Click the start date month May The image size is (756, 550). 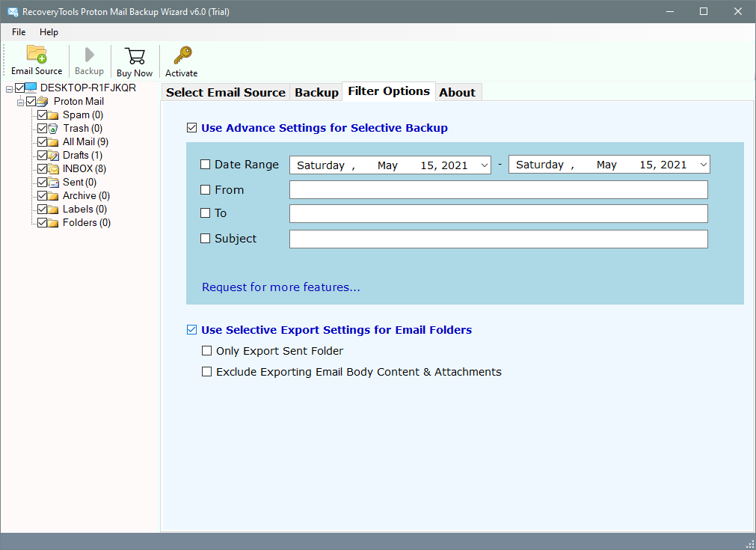tap(387, 165)
